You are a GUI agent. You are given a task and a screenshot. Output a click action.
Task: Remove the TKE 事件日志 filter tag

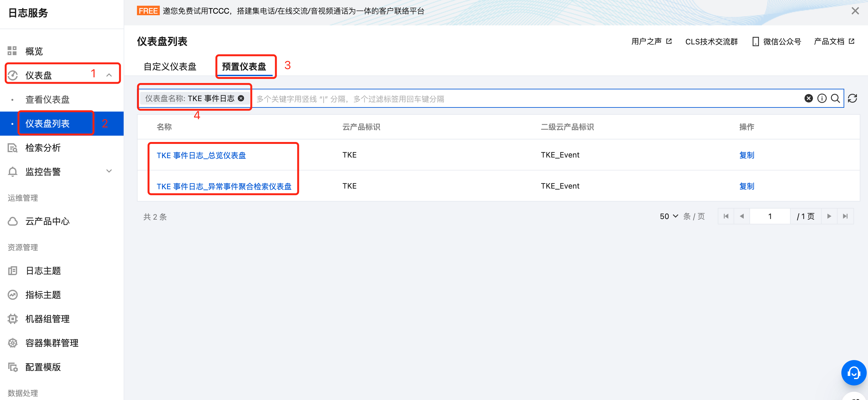(x=241, y=98)
